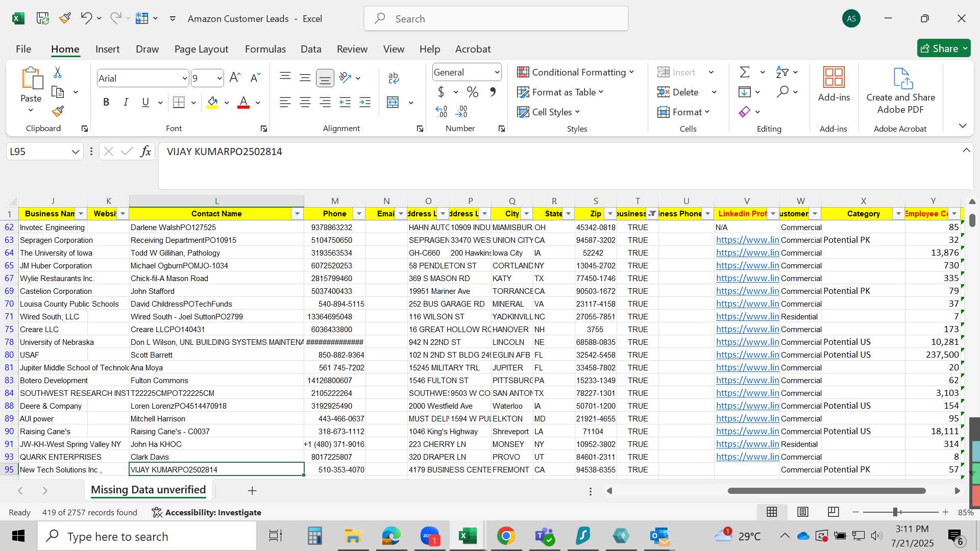Click the Save icon in title bar
Viewport: 980px width, 551px height.
pos(42,18)
